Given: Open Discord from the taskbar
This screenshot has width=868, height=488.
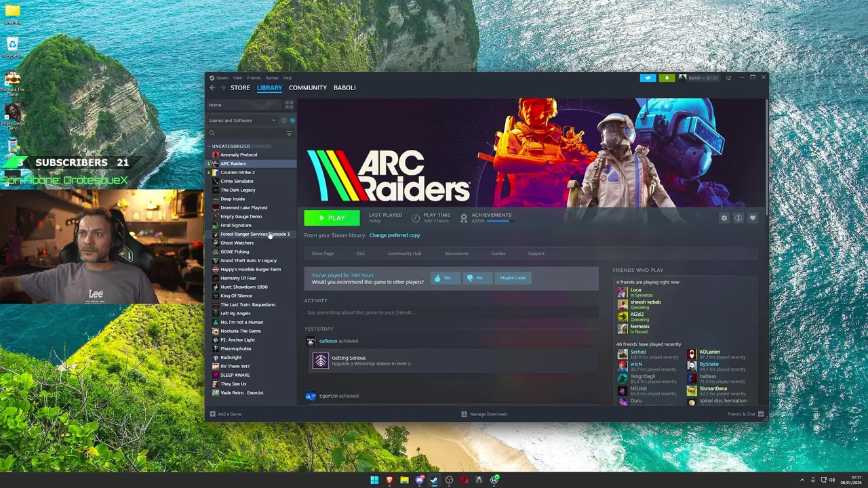Looking at the screenshot, I should [x=419, y=480].
